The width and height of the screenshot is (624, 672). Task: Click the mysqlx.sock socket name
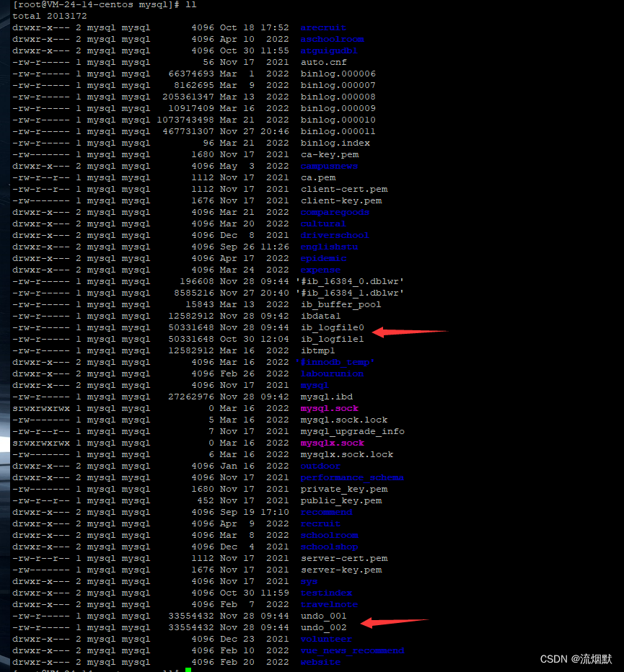coord(332,443)
